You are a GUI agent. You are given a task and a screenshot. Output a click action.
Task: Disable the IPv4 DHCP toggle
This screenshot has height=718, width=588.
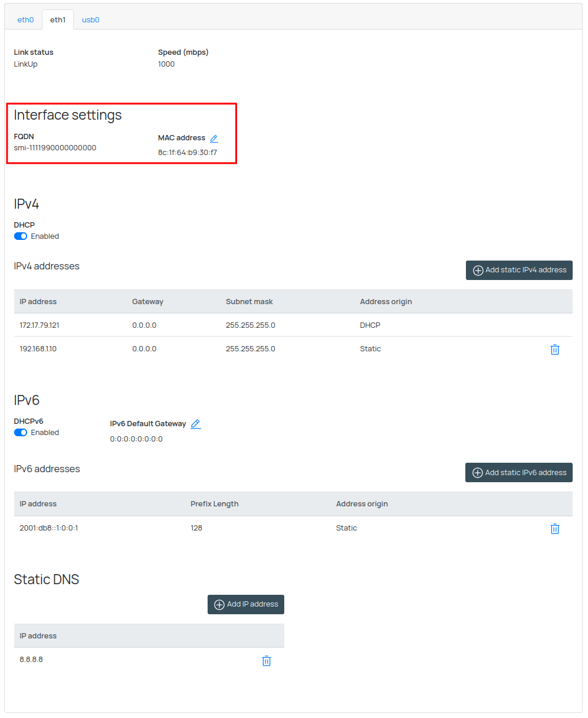[x=21, y=236]
